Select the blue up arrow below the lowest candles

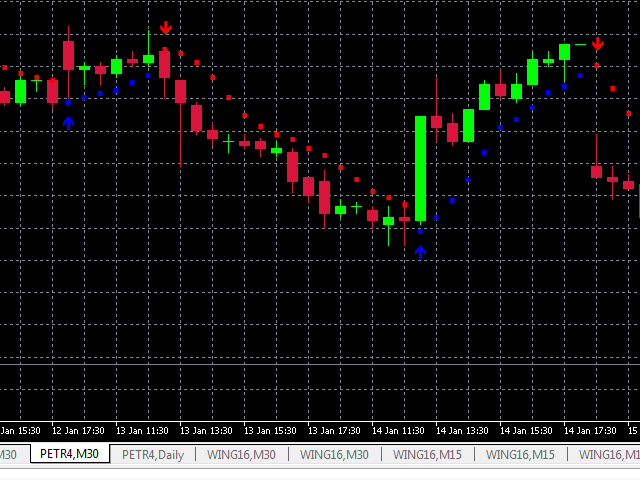[420, 252]
